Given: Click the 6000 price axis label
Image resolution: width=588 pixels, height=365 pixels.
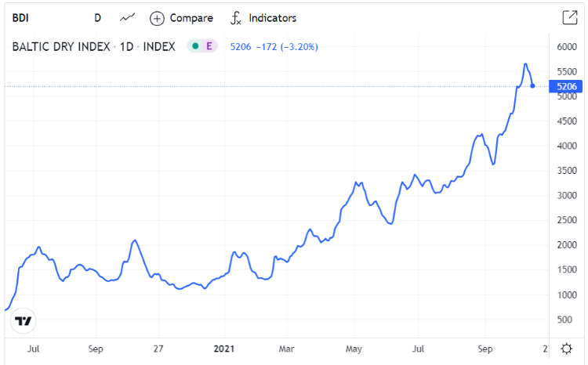Looking at the screenshot, I should coord(566,47).
